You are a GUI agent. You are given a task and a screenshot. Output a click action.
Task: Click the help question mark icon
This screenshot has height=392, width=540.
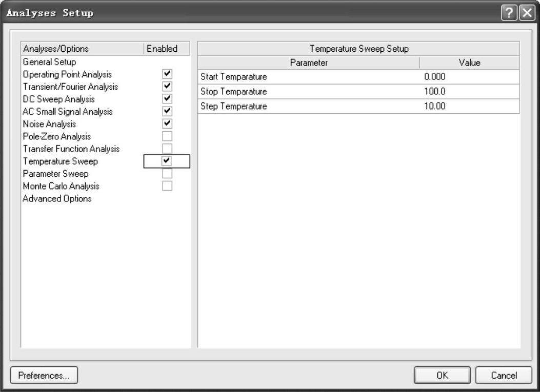point(509,13)
